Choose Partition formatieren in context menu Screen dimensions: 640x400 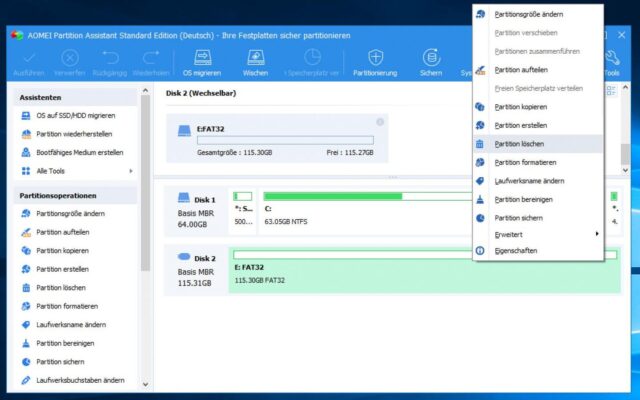point(538,162)
